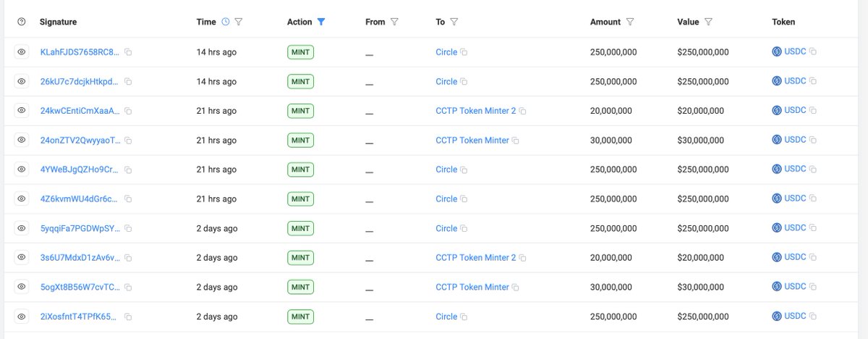Open CCTP Token Minter in 24onZTV2QwyyaoT row
Viewport: 868px width, 339px height.
[472, 141]
